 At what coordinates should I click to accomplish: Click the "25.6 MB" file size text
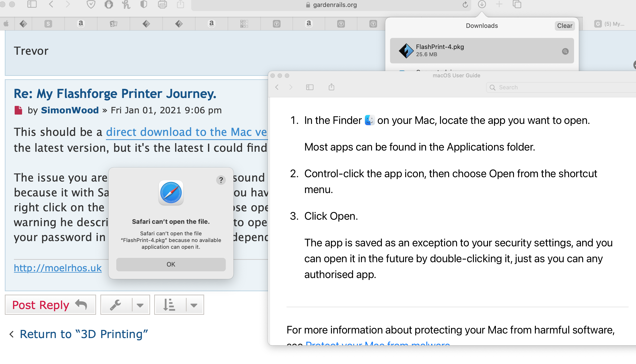coord(426,55)
